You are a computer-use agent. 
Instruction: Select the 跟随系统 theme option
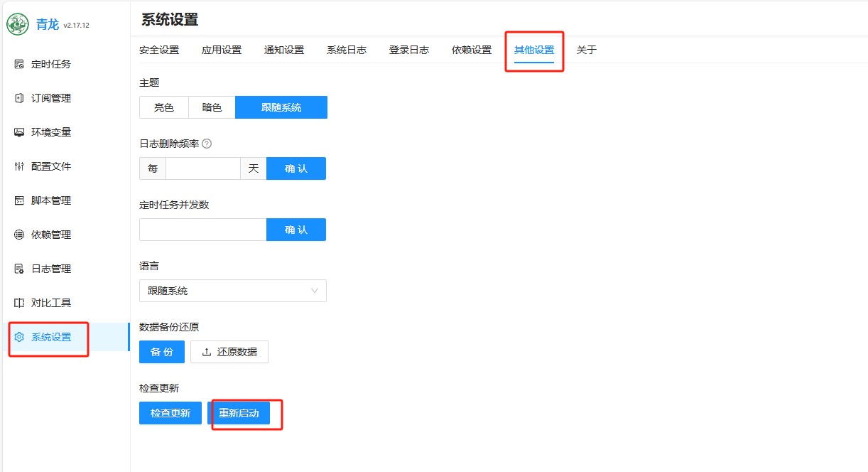pos(281,107)
